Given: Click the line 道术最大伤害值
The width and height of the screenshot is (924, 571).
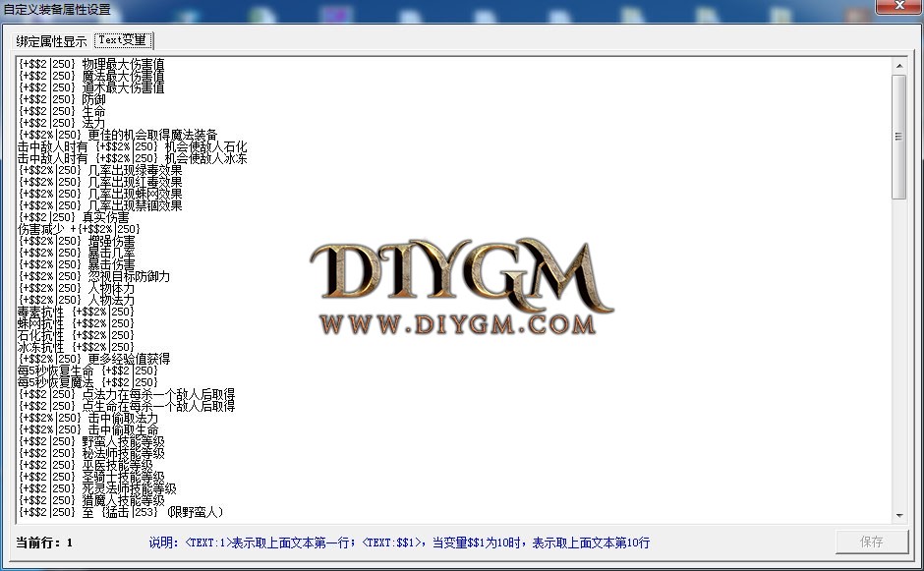Looking at the screenshot, I should tap(91, 87).
